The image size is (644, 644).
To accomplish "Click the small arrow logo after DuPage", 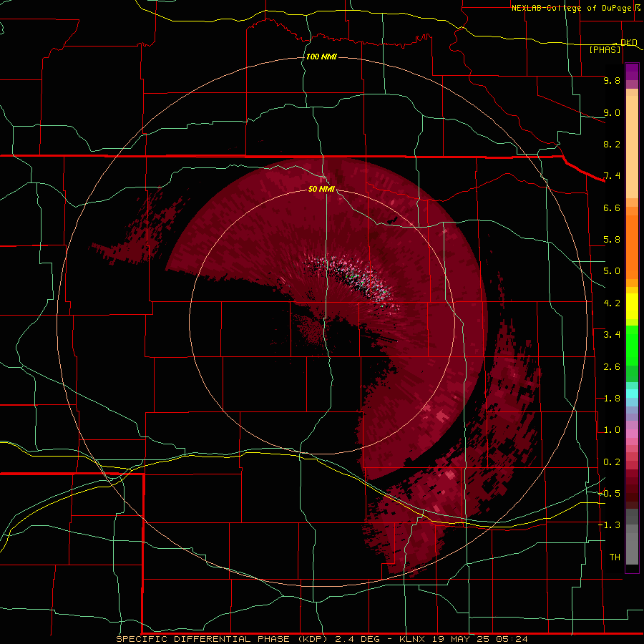I will (x=638, y=7).
